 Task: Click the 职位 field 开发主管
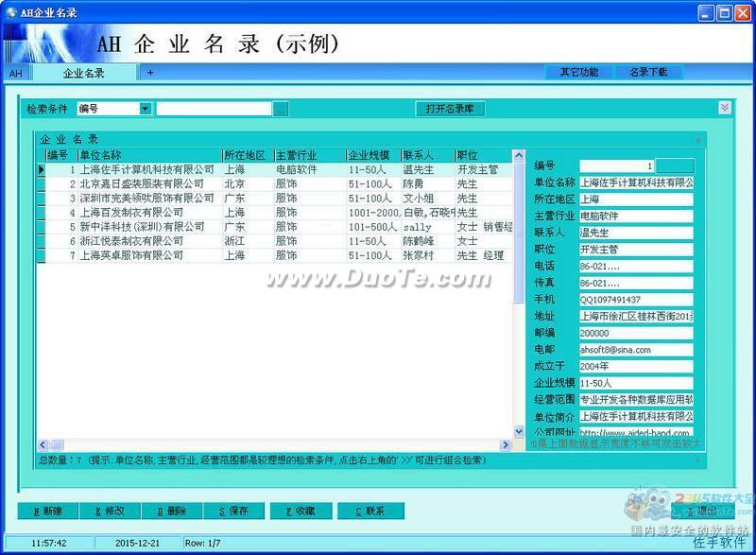tap(636, 250)
